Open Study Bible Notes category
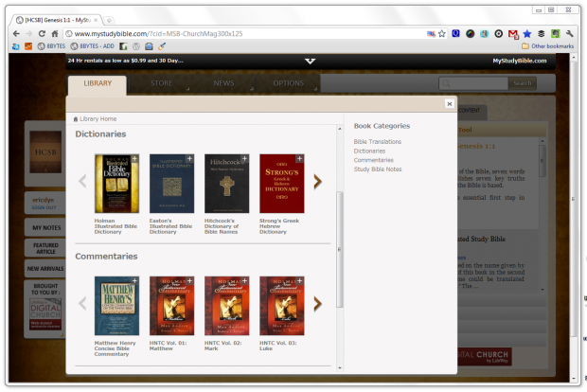The image size is (587, 392). click(x=378, y=169)
